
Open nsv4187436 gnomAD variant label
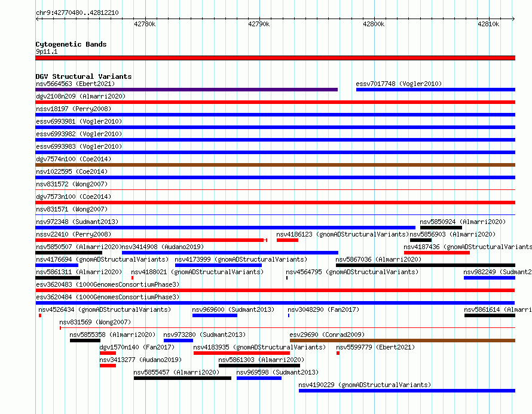click(x=467, y=247)
